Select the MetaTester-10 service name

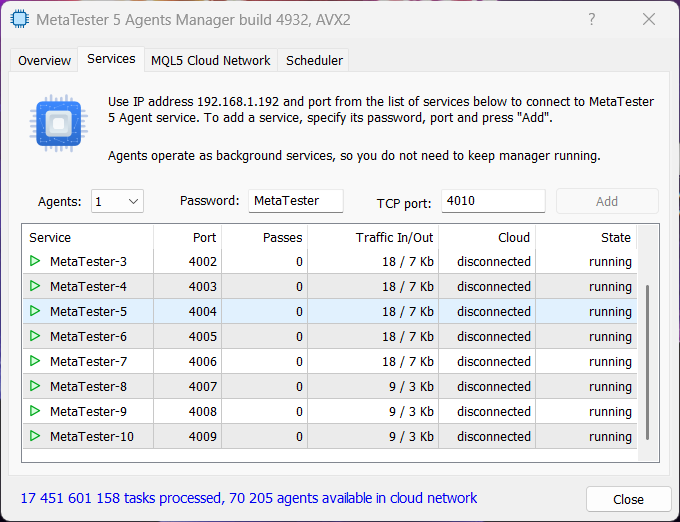tap(92, 437)
